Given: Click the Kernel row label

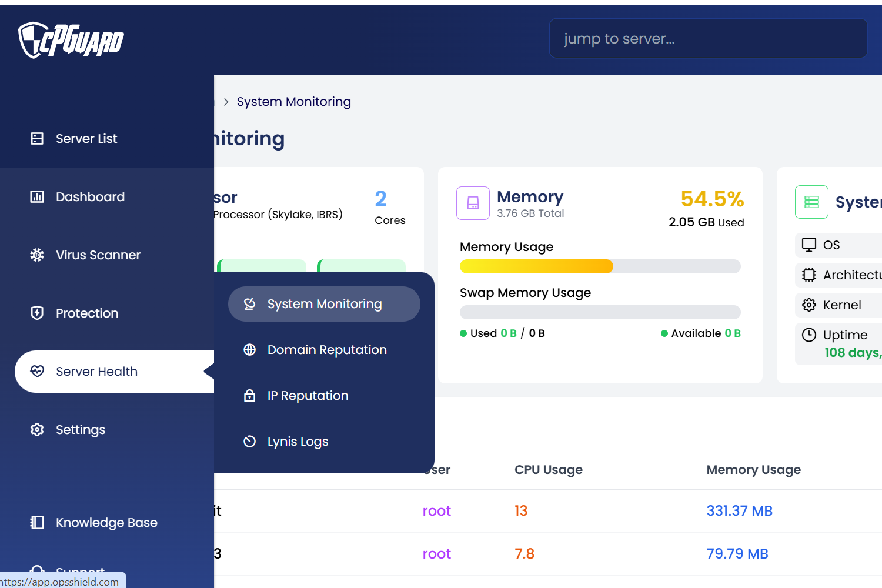Looking at the screenshot, I should (842, 305).
